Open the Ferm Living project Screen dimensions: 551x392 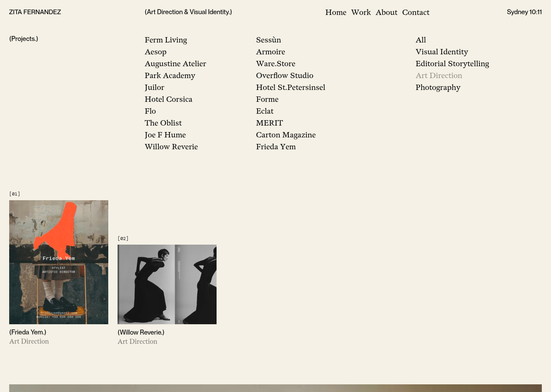(x=166, y=40)
